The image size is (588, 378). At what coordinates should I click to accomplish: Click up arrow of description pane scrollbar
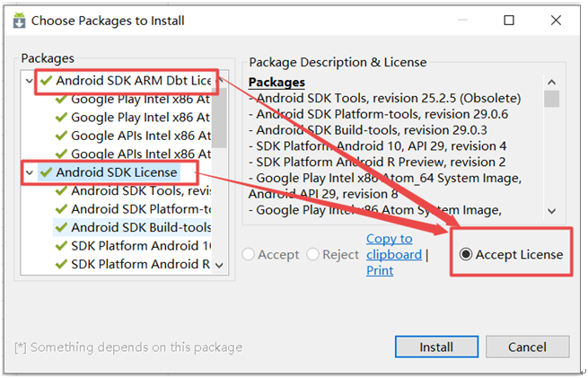551,82
